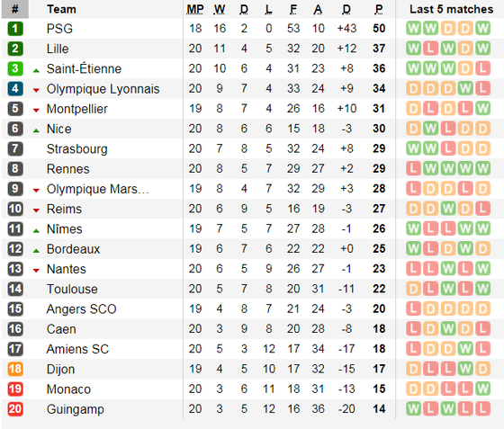Image resolution: width=504 pixels, height=429 pixels.
Task: Click the Last 5 matches header
Action: pos(451,9)
